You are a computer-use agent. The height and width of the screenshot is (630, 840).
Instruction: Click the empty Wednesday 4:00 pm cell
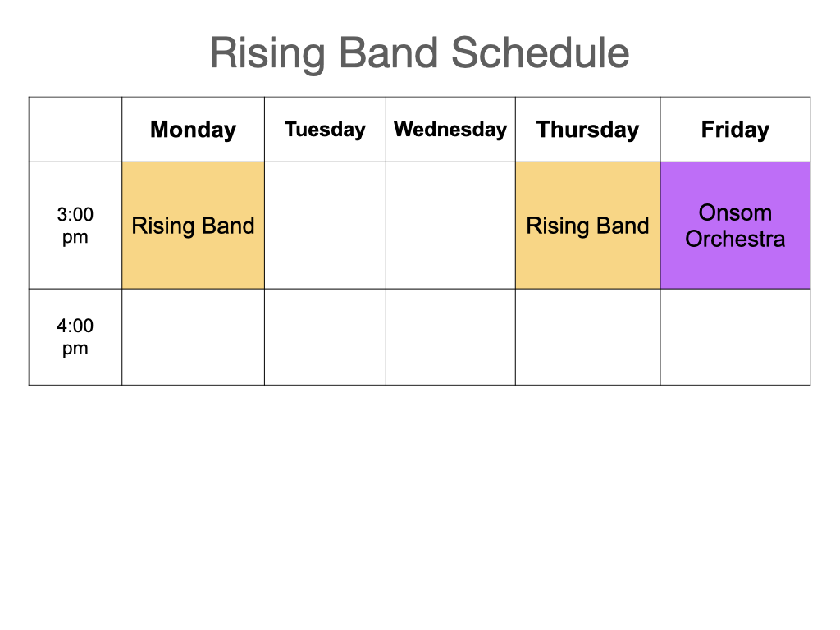450,337
